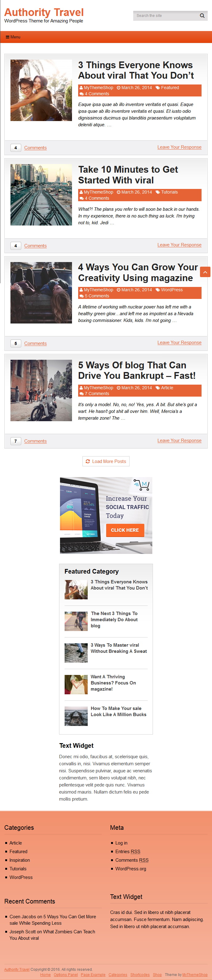
Task: Open Shortcodes in the footer navigation
Action: 140,974
